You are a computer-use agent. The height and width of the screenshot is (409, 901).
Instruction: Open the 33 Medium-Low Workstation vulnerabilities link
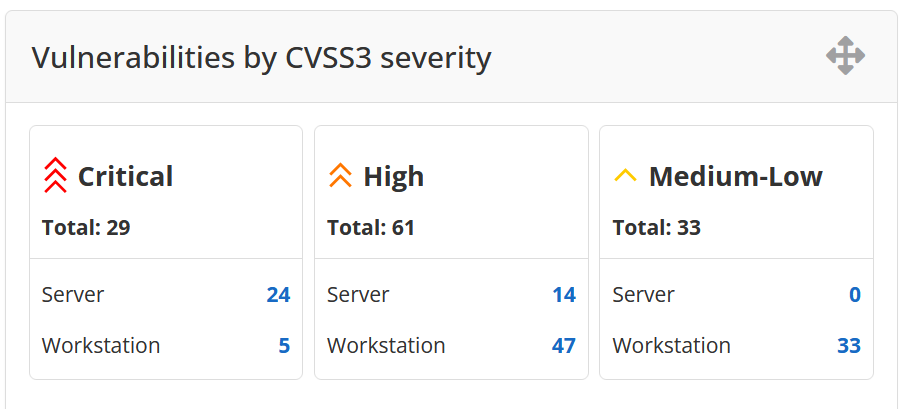click(x=849, y=346)
